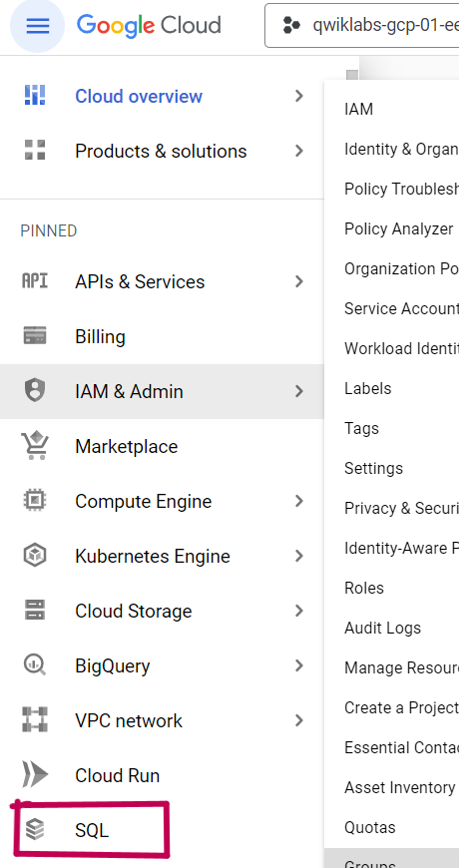Click the Products & solutions grid icon
459x868 pixels.
[x=35, y=151]
